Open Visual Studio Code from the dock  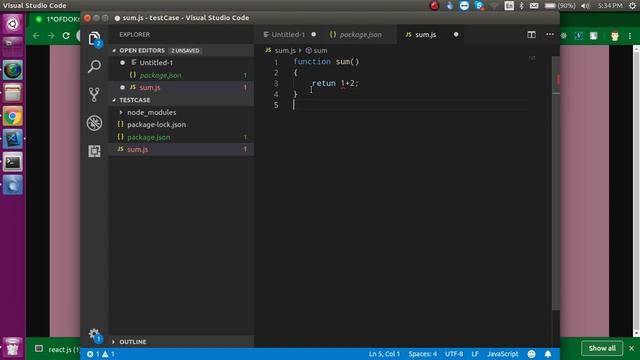(13, 139)
